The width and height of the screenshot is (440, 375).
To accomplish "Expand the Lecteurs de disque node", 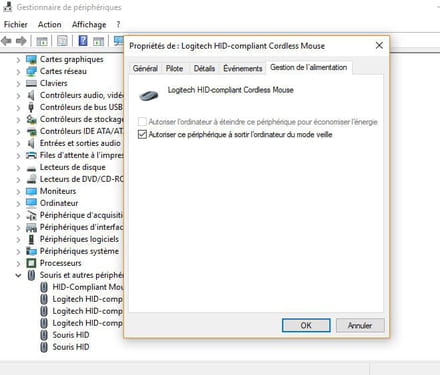I will (x=18, y=168).
